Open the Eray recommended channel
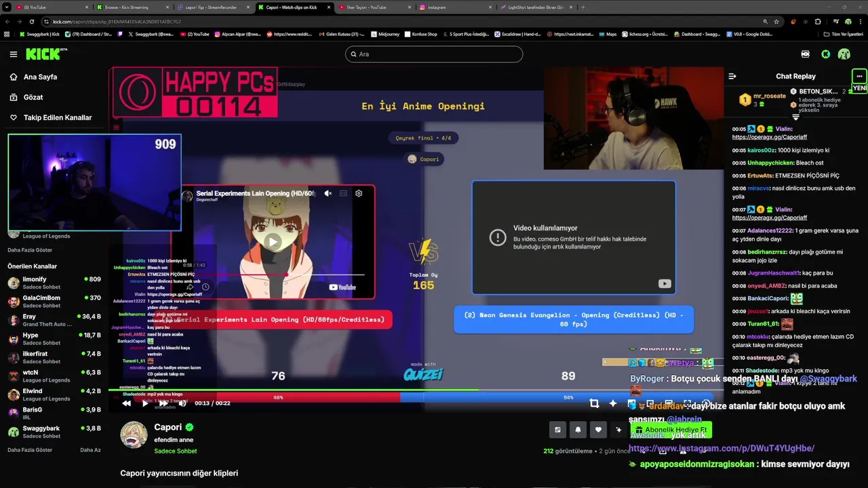868x488 pixels. point(54,320)
